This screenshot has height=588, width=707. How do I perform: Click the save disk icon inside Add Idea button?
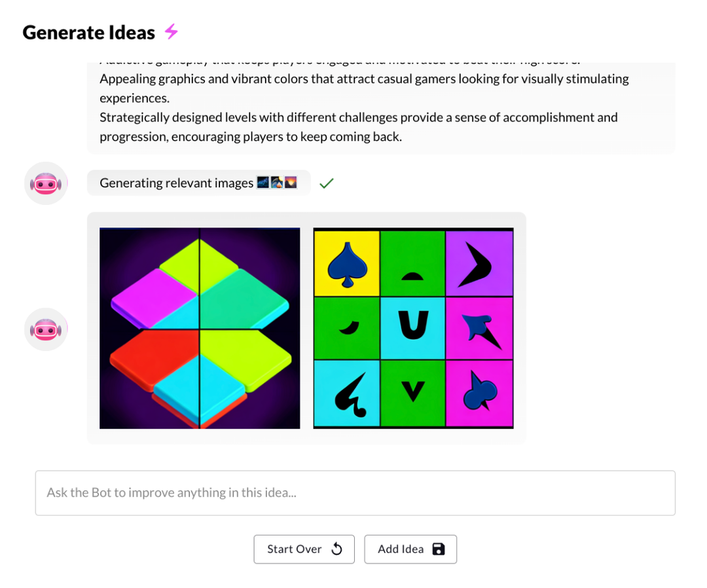tap(439, 549)
